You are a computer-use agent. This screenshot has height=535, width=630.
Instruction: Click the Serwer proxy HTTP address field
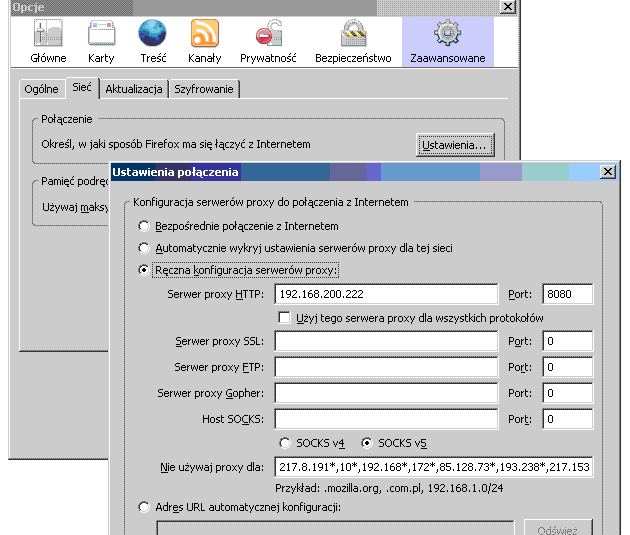tap(385, 294)
